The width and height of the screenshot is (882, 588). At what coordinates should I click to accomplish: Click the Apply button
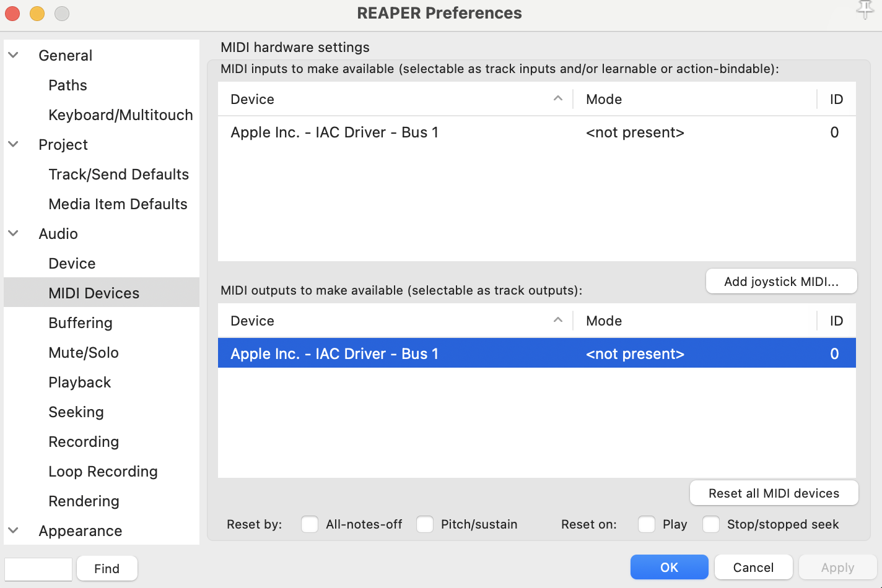838,567
